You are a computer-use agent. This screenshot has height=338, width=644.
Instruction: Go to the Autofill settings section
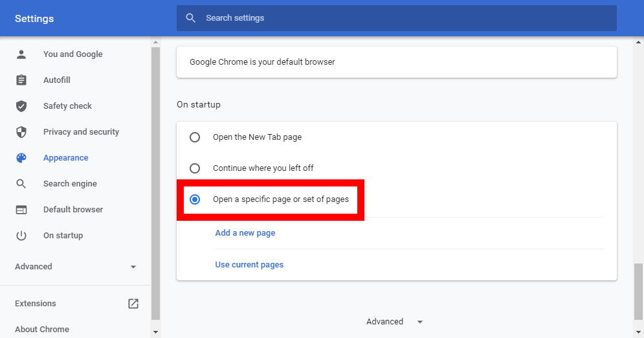tap(57, 80)
